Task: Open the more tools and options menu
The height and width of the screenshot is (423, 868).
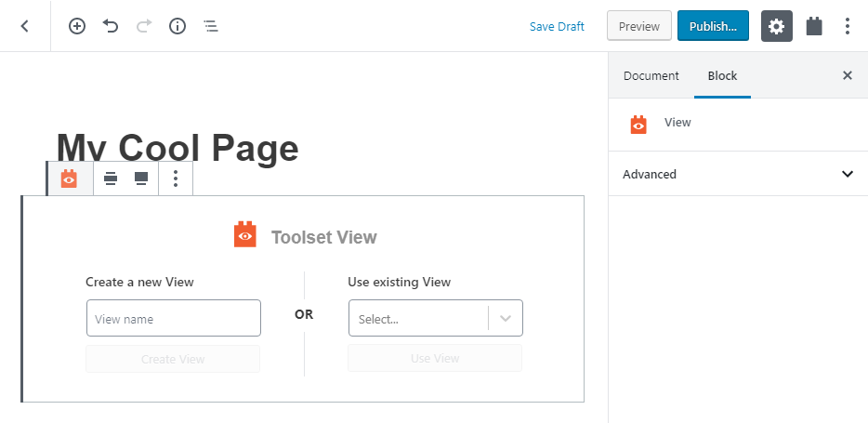Action: click(847, 26)
